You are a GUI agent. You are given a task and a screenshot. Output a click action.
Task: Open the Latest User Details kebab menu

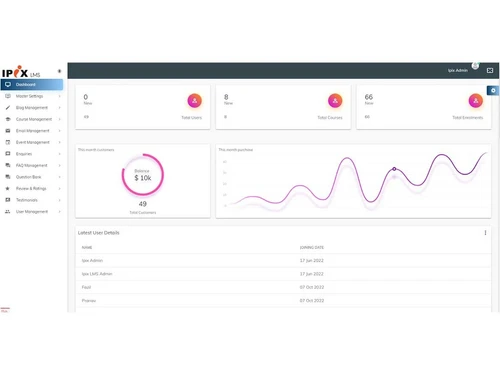[485, 233]
